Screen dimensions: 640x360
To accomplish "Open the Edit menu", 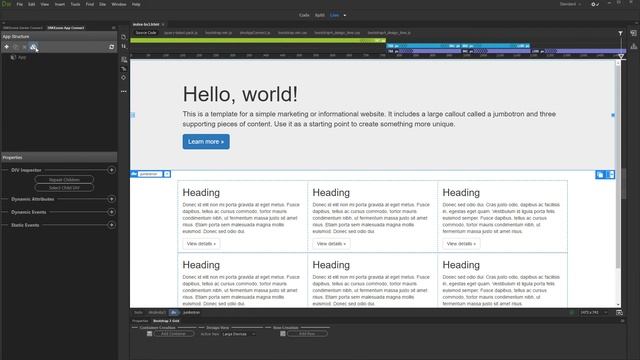I will (31, 4).
